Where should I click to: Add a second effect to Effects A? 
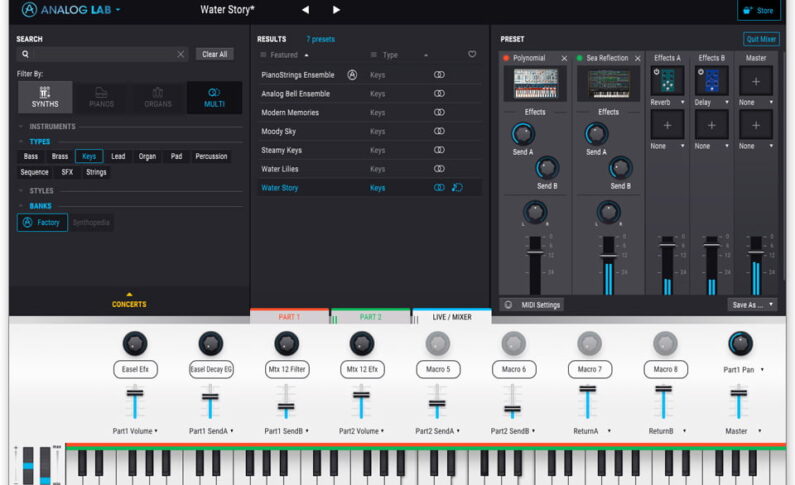(x=667, y=125)
